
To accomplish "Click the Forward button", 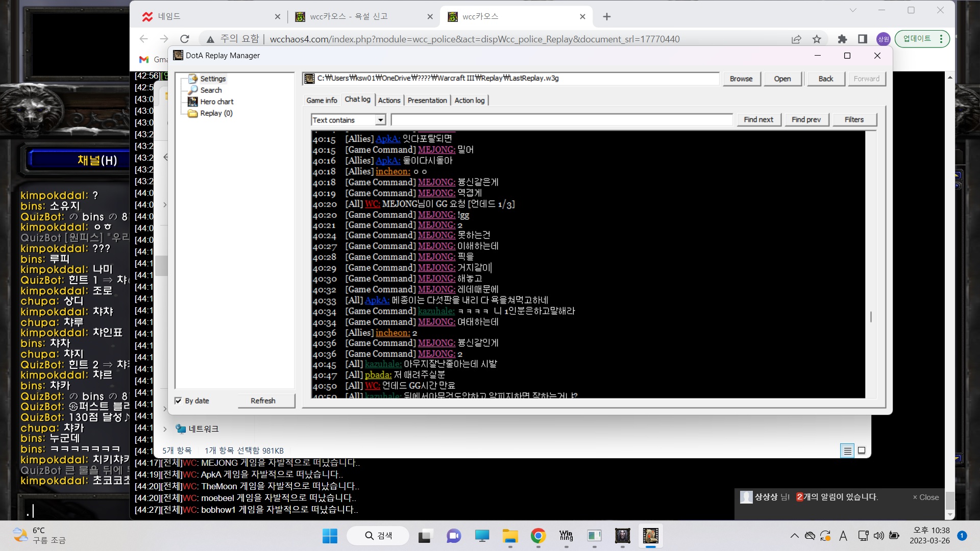I will (x=866, y=79).
